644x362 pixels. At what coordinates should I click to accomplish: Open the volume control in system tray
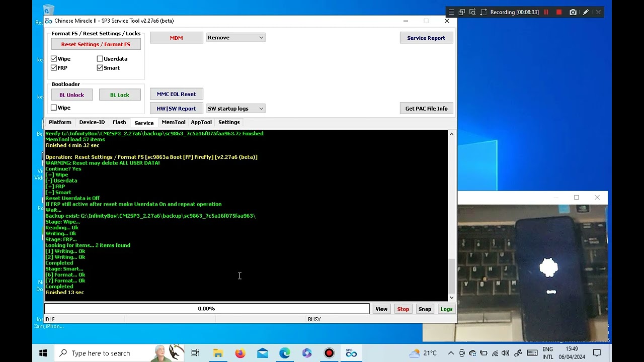tap(505, 353)
